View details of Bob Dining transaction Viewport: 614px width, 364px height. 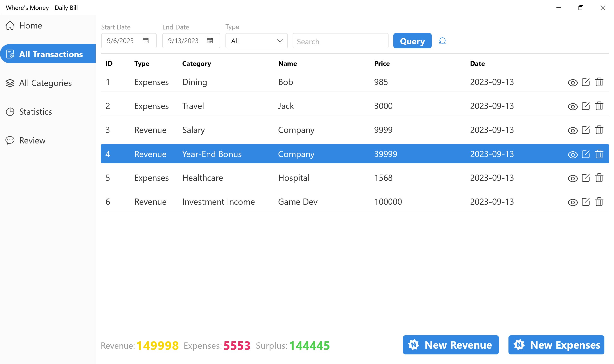tap(573, 83)
